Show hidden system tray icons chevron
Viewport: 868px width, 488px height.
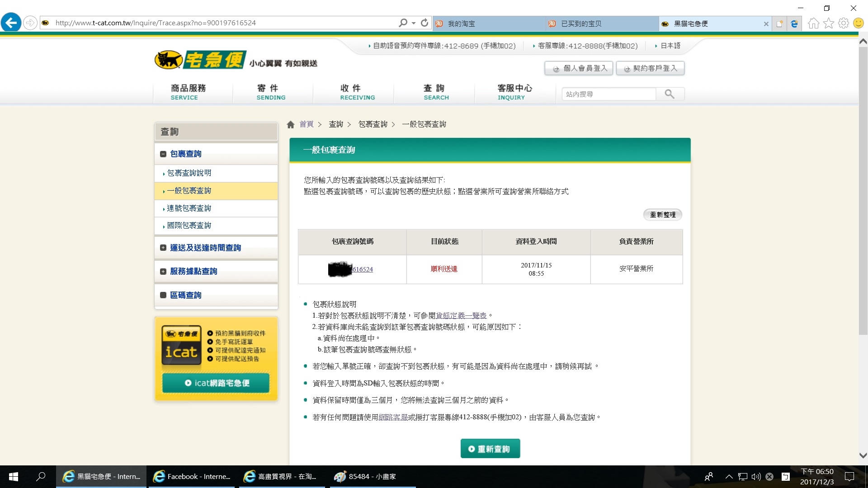click(729, 476)
